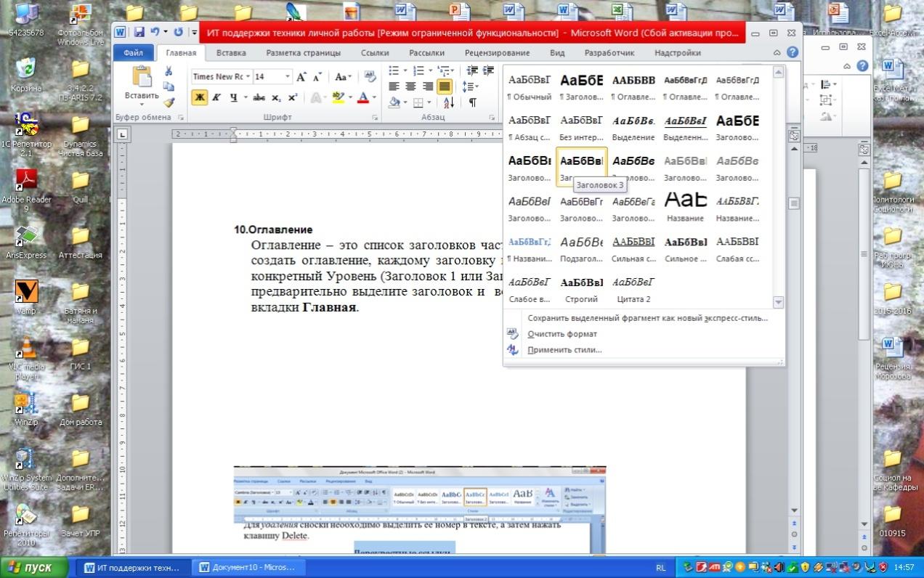Viewport: 924px width, 578px height.
Task: Click the Shrink Font icon
Action: (317, 77)
